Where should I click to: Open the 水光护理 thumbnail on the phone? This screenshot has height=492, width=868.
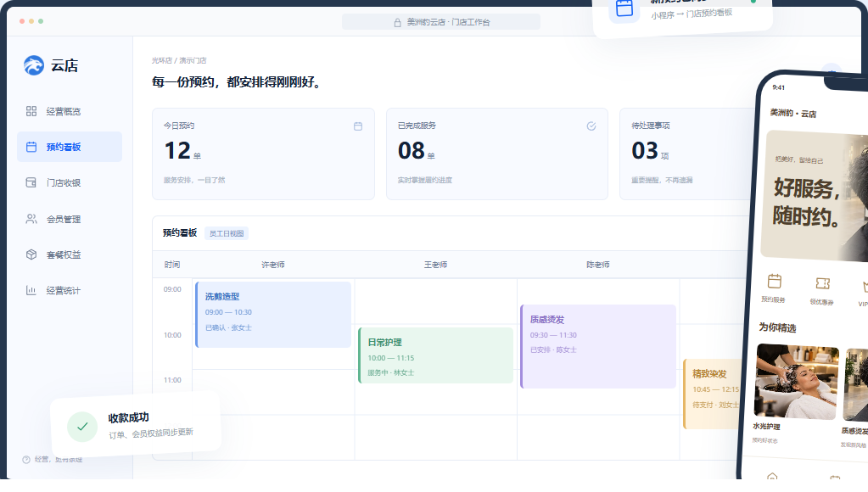(x=796, y=382)
